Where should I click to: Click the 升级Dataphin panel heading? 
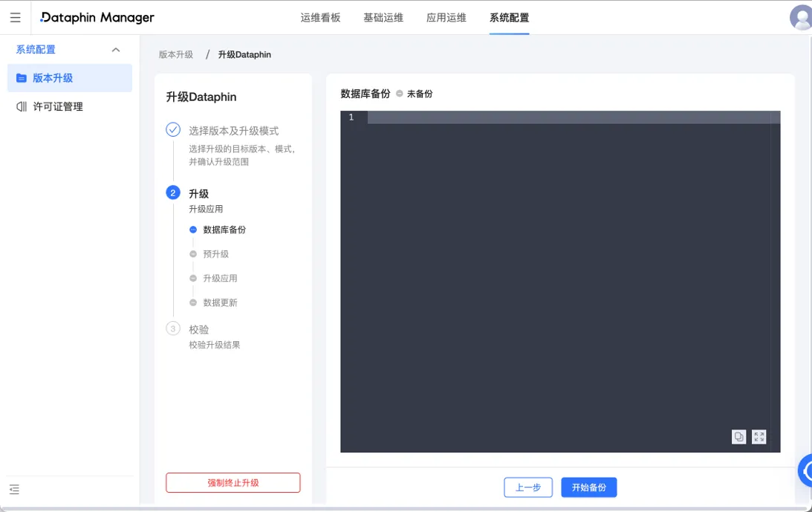201,97
